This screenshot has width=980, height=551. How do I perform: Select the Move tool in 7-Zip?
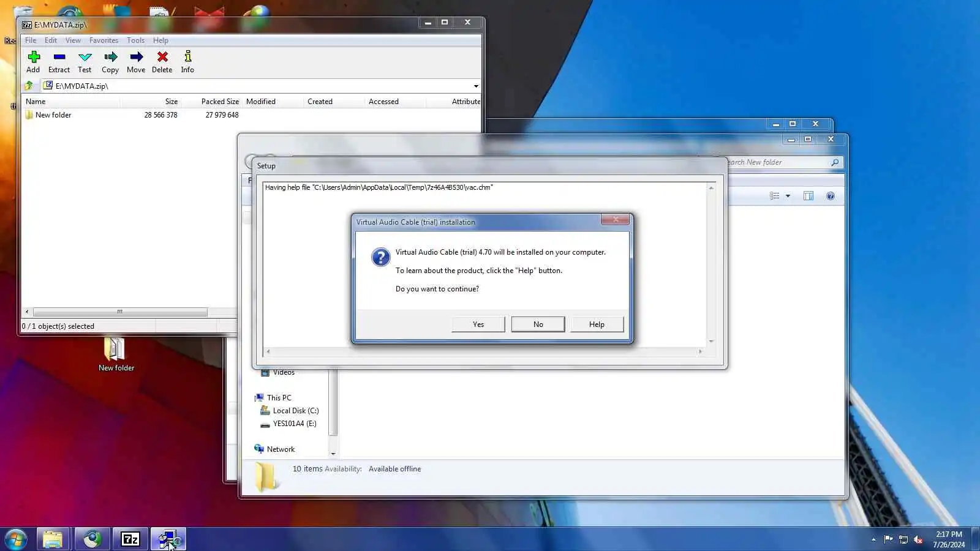136,62
